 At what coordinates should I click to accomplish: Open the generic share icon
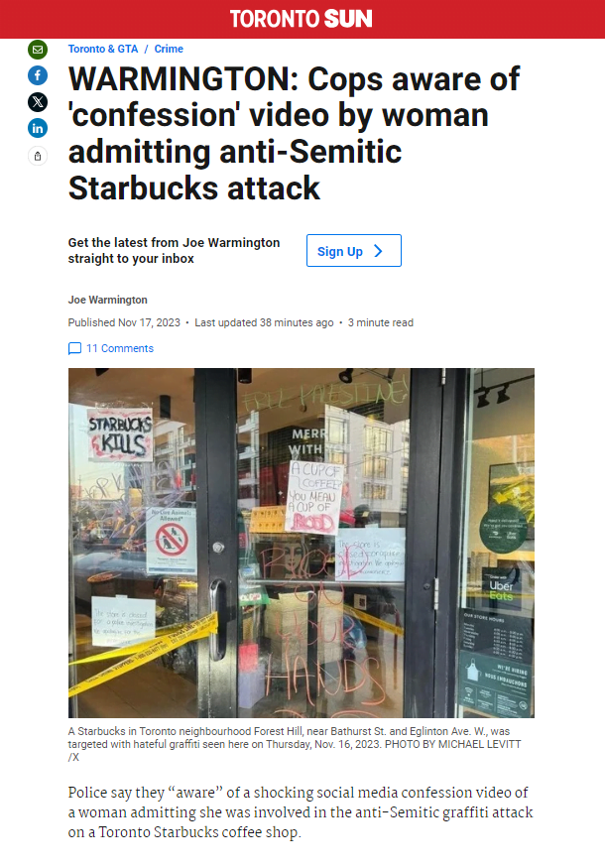click(38, 156)
